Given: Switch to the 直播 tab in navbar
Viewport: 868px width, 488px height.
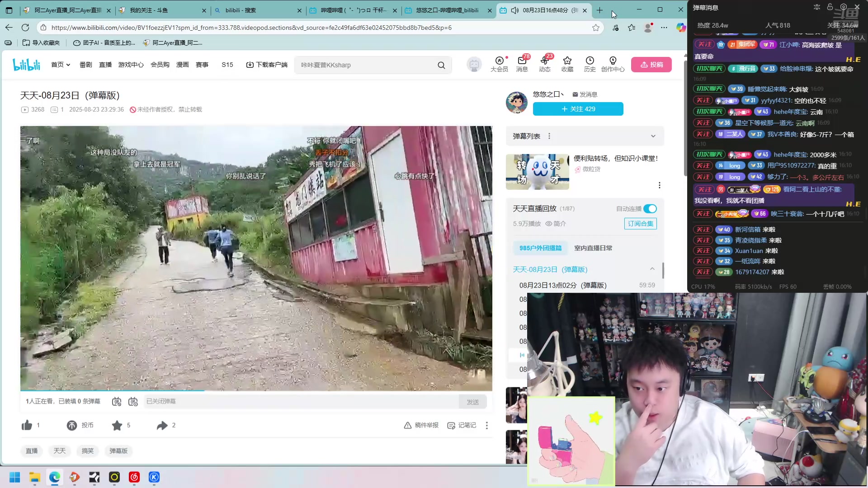Looking at the screenshot, I should click(105, 65).
